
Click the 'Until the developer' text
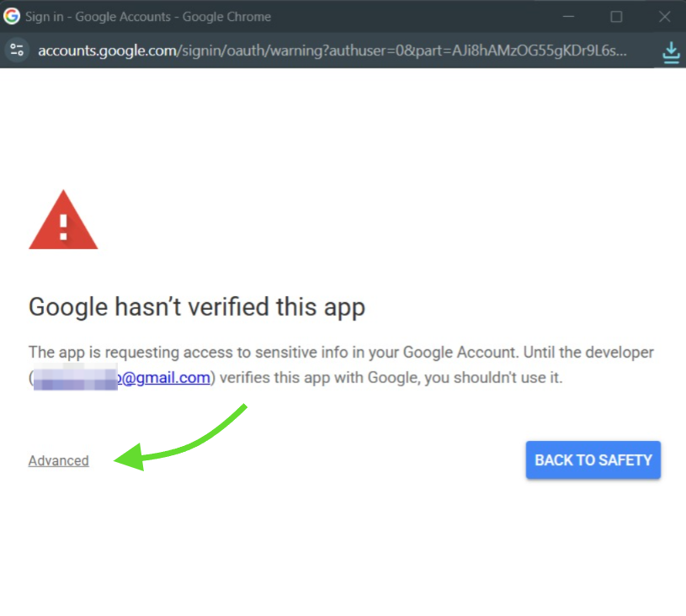[588, 353]
